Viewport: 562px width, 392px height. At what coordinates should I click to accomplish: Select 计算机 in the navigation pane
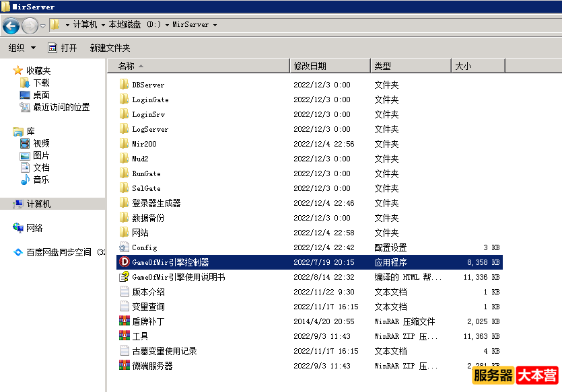(38, 204)
